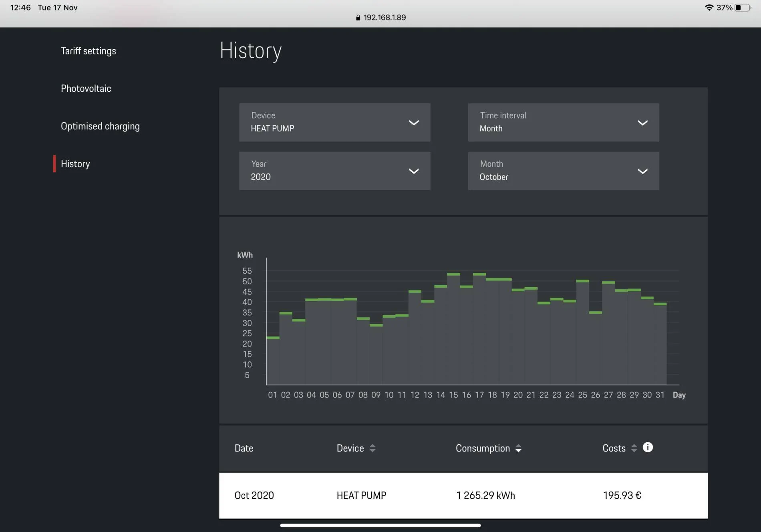Tap the Wi-Fi status icon

click(709, 8)
